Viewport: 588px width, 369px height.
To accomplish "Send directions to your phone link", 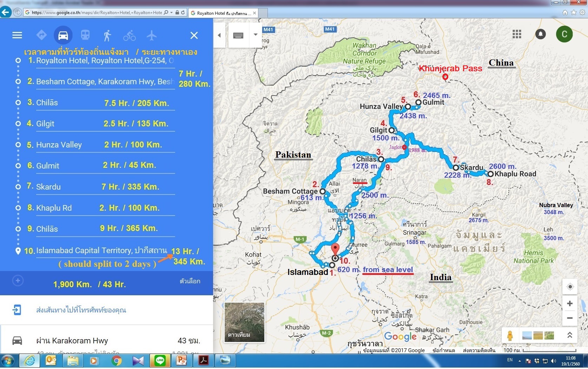I will coord(81,310).
